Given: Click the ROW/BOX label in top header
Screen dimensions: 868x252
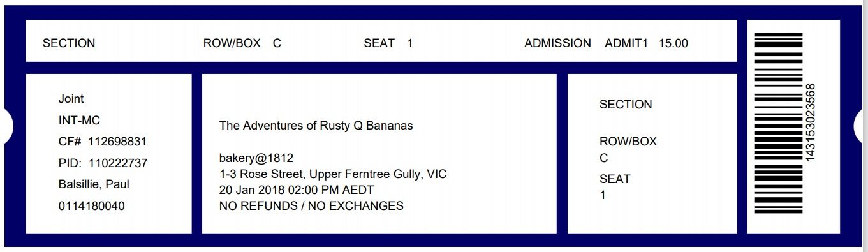Looking at the screenshot, I should tap(232, 43).
